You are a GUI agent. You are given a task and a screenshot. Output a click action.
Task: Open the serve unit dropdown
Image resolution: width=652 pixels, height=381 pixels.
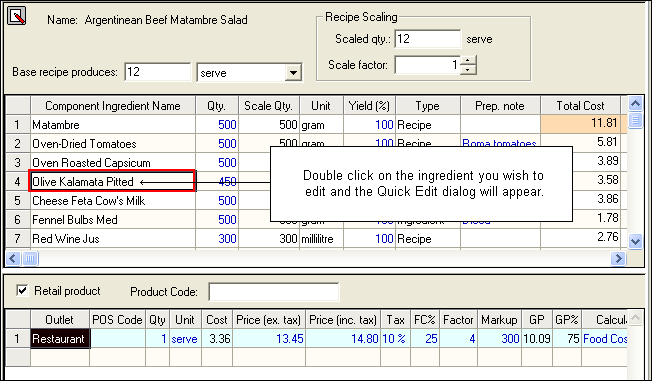click(x=293, y=73)
